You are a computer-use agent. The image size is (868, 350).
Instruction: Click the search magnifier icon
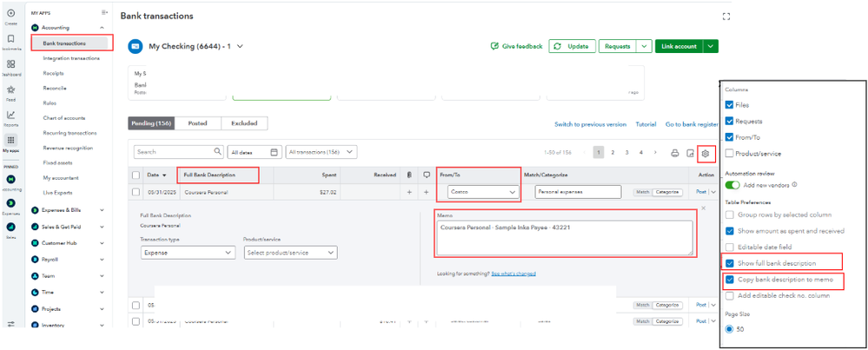217,151
